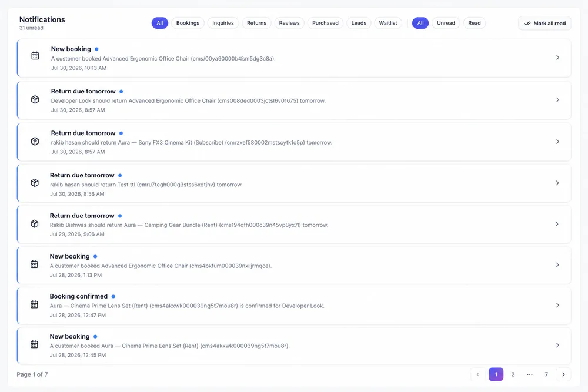
Task: Filter notifications by Returns
Action: pos(256,23)
